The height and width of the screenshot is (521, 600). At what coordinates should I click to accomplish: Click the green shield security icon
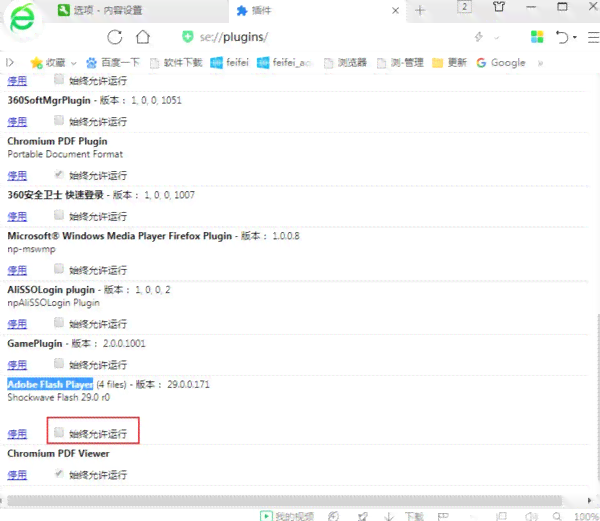188,37
